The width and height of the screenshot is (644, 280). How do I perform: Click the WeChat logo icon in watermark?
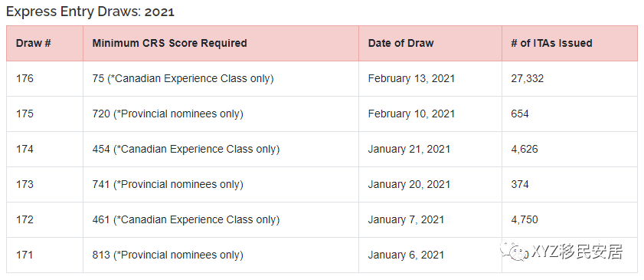pos(514,252)
